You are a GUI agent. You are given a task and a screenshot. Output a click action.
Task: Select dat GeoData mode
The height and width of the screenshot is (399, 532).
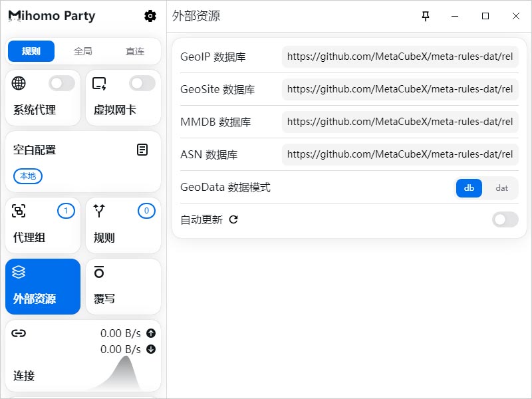(501, 188)
